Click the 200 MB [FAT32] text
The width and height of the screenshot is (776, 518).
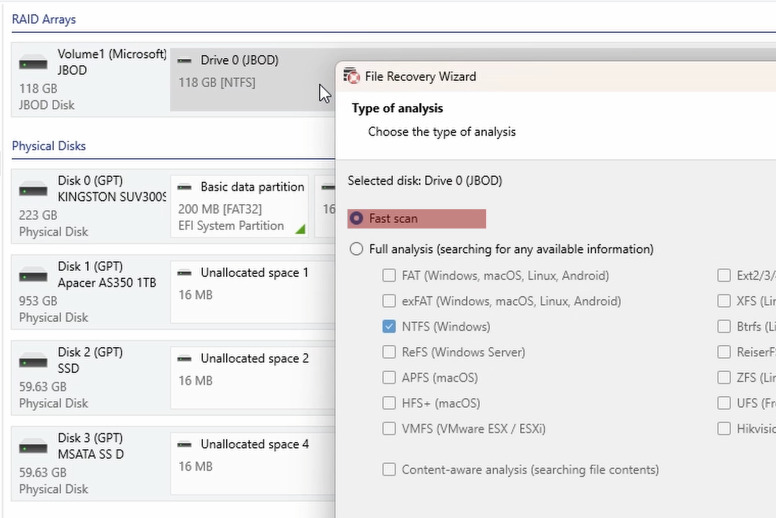[220, 209]
